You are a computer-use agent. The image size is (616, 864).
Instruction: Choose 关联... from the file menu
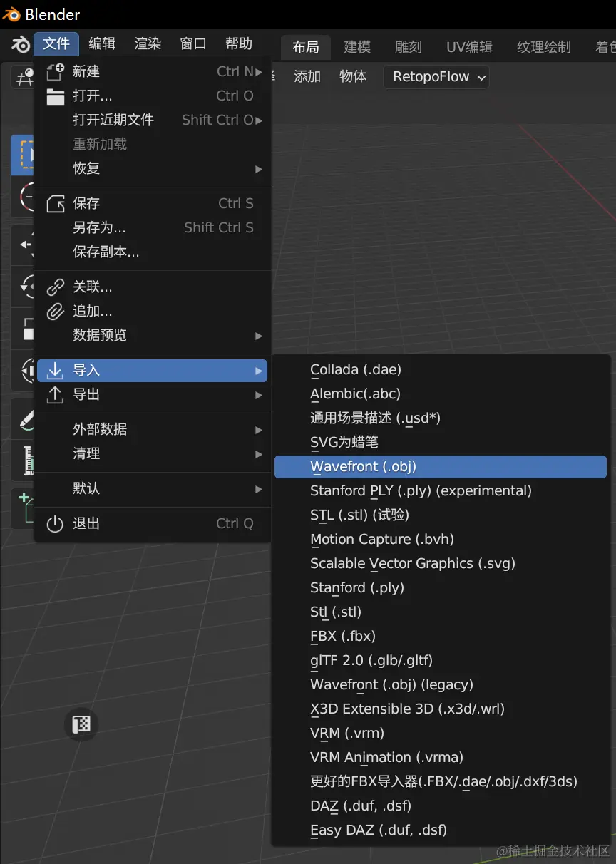(153, 287)
